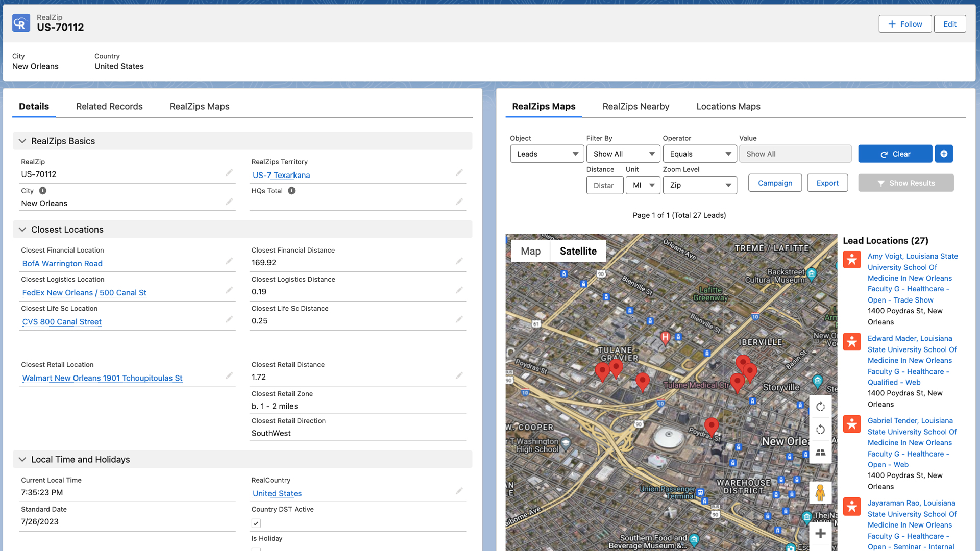Open the Unit dropdown showing MI
The height and width of the screenshot is (551, 980).
(x=643, y=185)
